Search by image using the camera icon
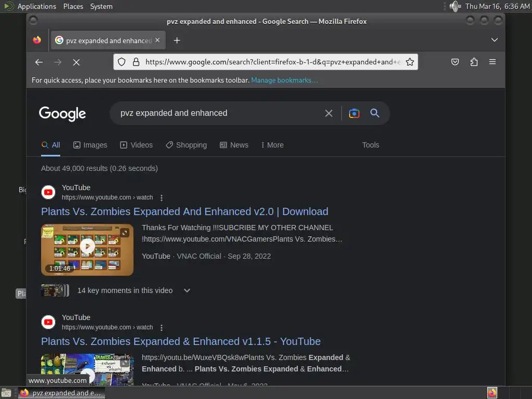 pos(354,113)
